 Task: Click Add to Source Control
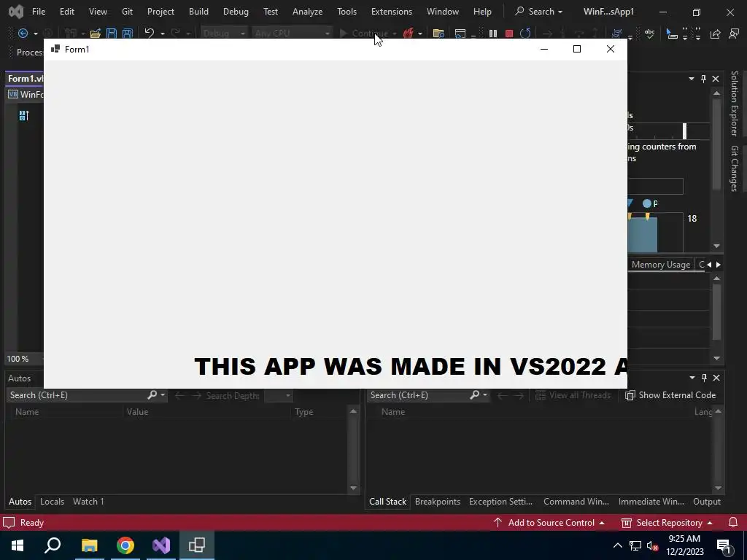[549, 522]
